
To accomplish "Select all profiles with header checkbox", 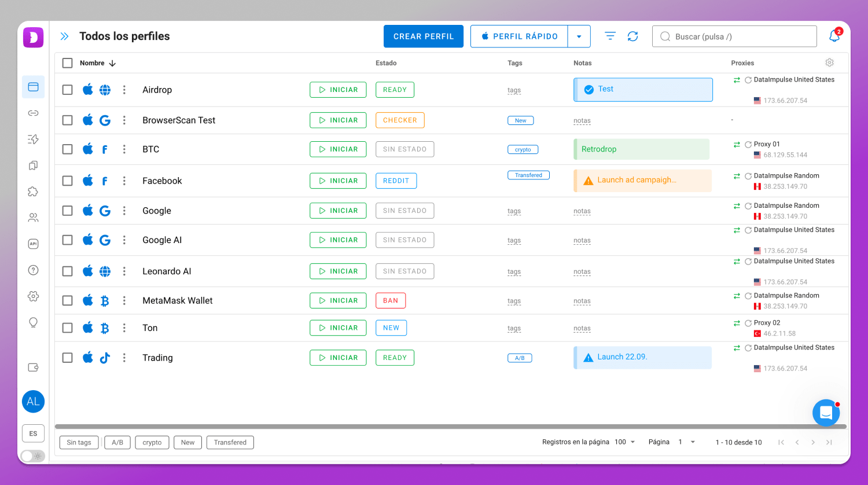I will click(x=68, y=63).
